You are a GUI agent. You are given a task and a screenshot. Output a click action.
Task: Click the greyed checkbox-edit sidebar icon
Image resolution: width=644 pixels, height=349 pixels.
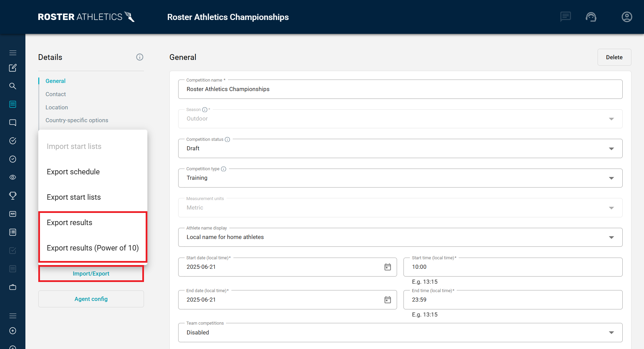[x=13, y=250]
